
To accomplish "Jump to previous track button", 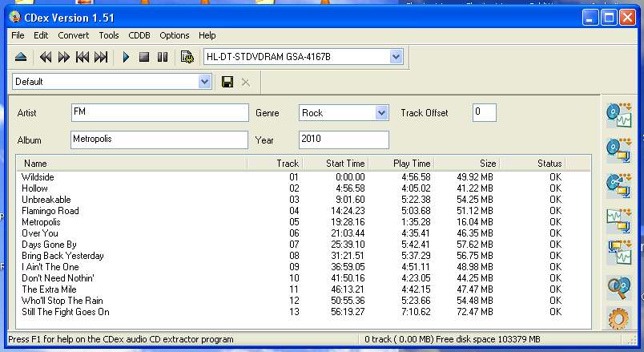I will [83, 57].
